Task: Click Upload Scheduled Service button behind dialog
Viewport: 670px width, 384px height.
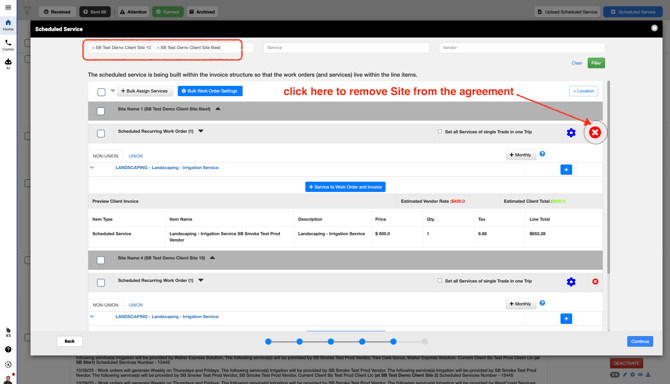Action: point(567,12)
